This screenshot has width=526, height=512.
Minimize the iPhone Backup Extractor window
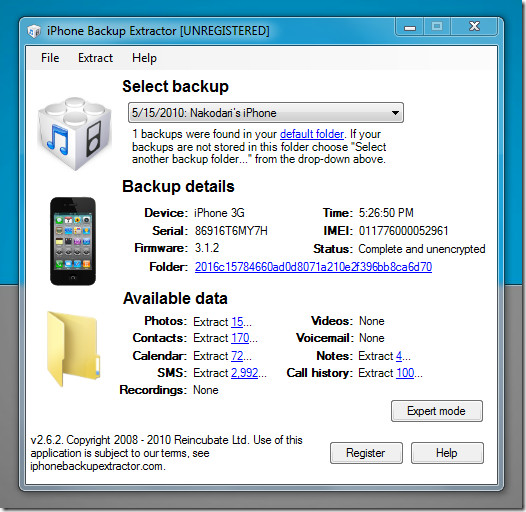tap(410, 27)
